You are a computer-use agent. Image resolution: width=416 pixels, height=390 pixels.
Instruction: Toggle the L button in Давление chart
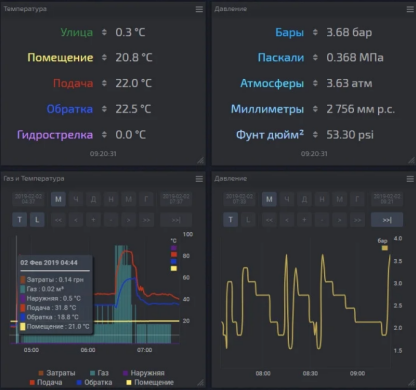click(x=248, y=220)
